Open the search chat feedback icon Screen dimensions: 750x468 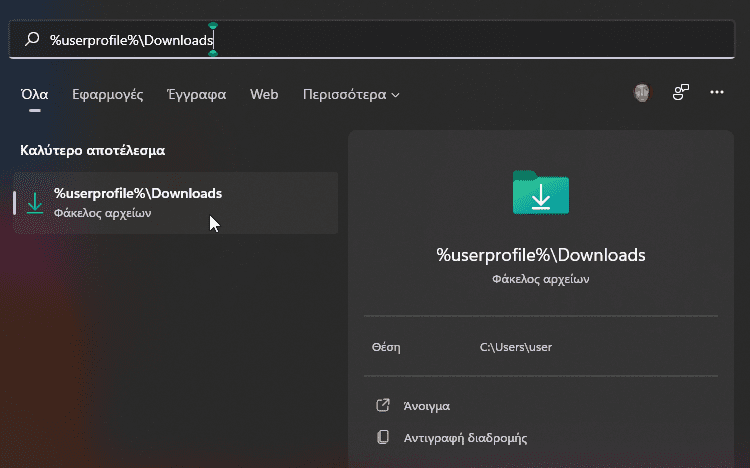681,92
